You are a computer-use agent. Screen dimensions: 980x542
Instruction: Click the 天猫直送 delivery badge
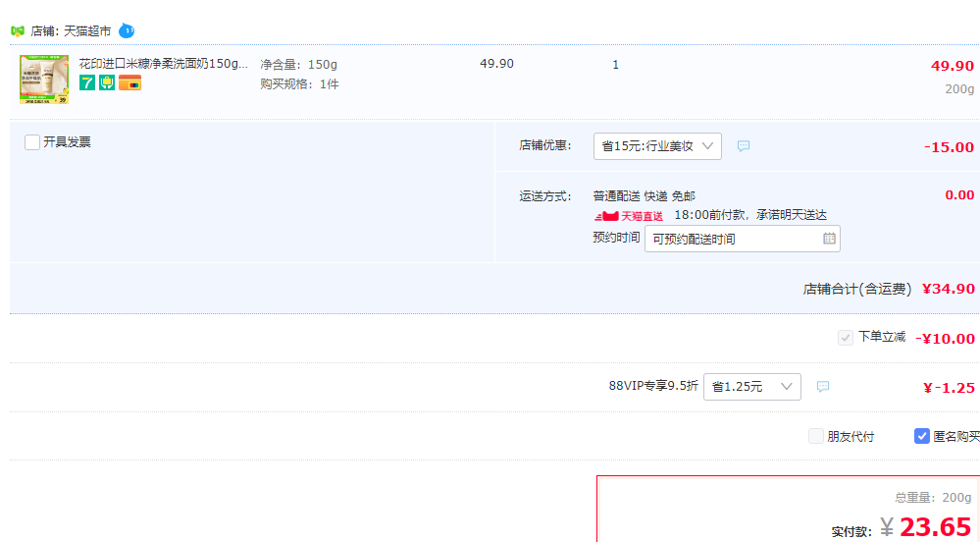[x=629, y=216]
